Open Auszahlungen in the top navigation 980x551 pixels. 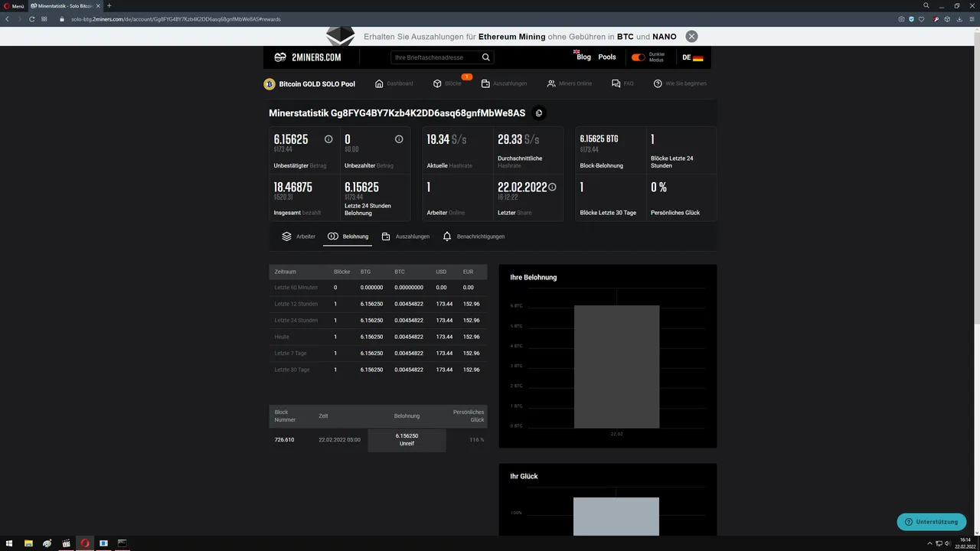click(x=504, y=83)
